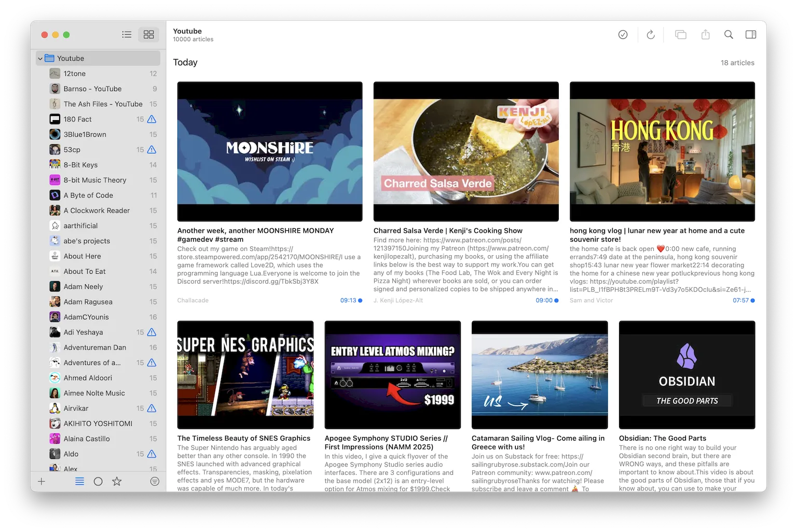Viewport: 797px width, 532px height.
Task: Mark all articles as read
Action: (x=623, y=34)
